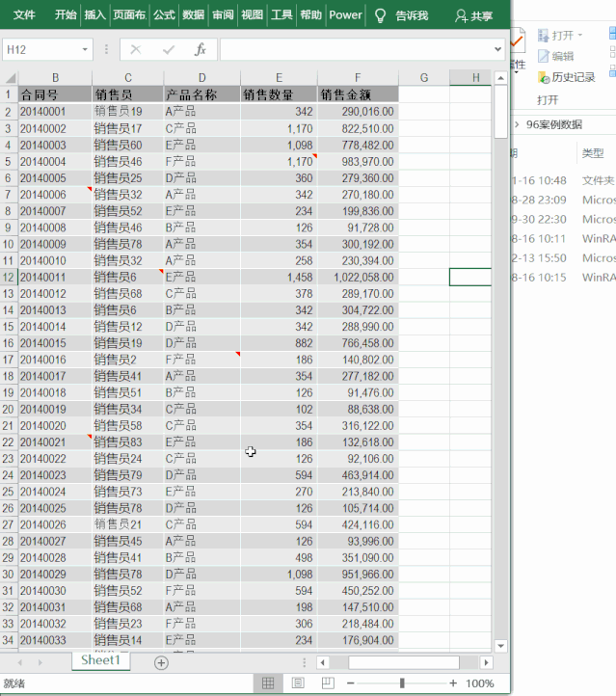Click 编辑 in Explorer ribbon
Image resolution: width=616 pixels, height=696 pixels.
pos(556,56)
